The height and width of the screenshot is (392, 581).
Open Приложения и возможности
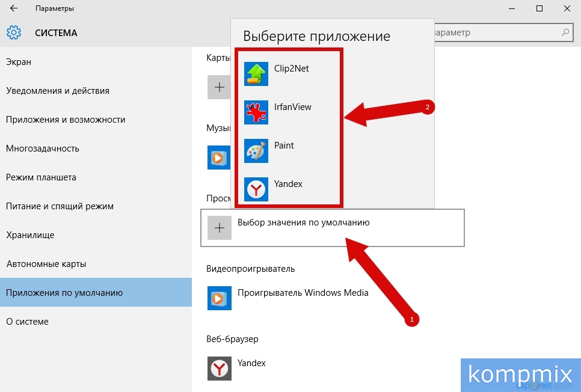pos(96,119)
